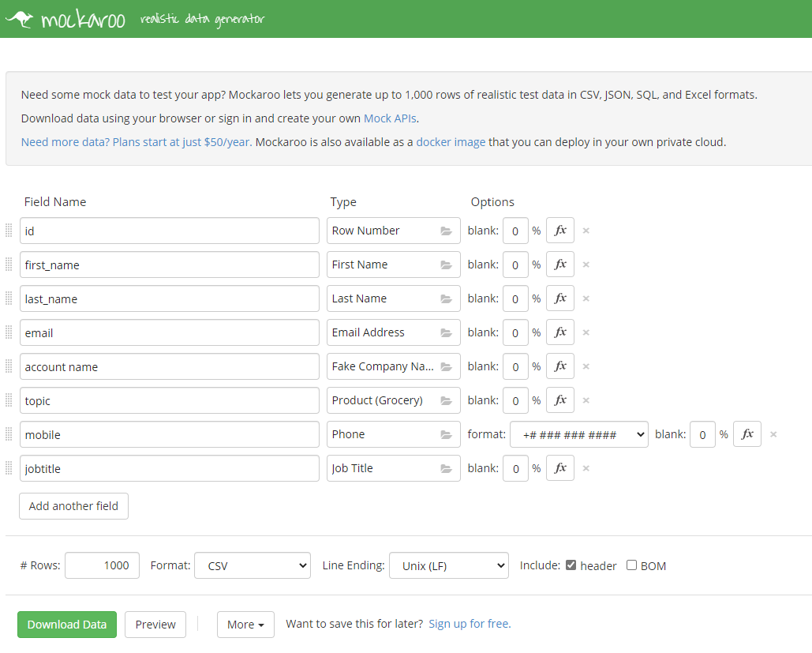Open formula editor for the mobile field
The width and height of the screenshot is (812, 653).
[x=747, y=434]
